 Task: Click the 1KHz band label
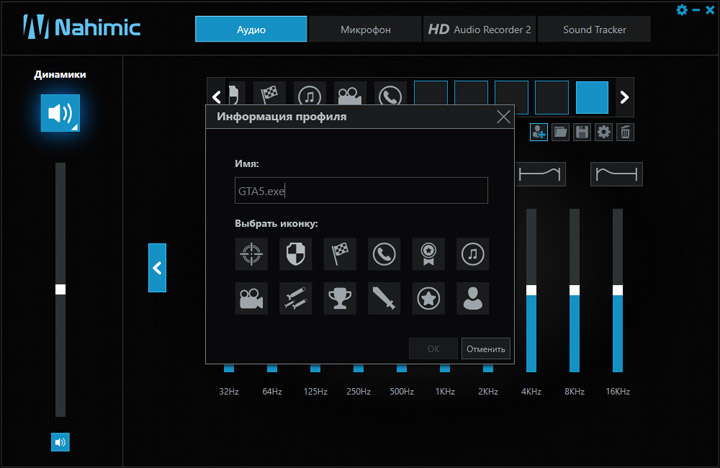coord(445,392)
